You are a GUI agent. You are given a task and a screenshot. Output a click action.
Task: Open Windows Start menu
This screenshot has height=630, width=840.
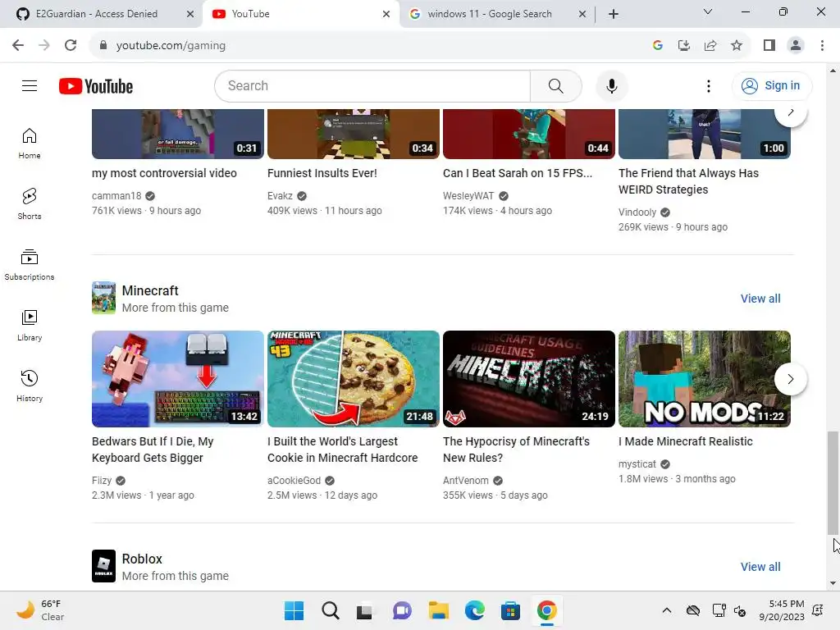[x=294, y=610]
